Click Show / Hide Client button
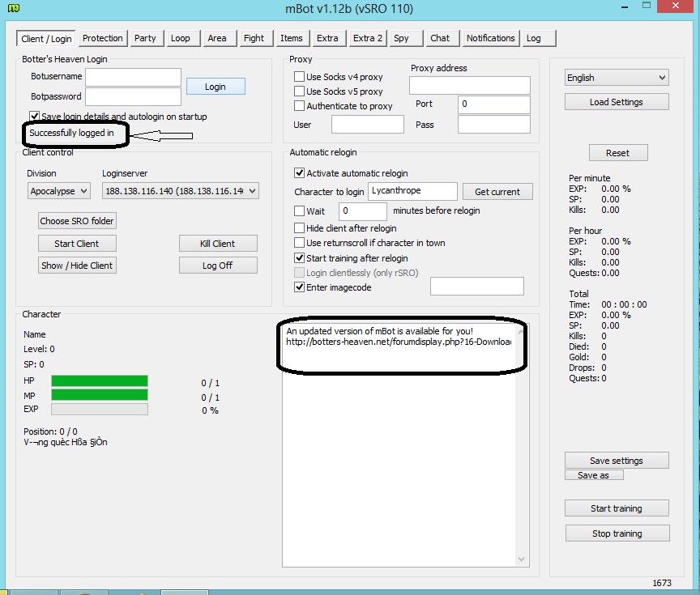Screen dimensions: 700x595 click(77, 266)
